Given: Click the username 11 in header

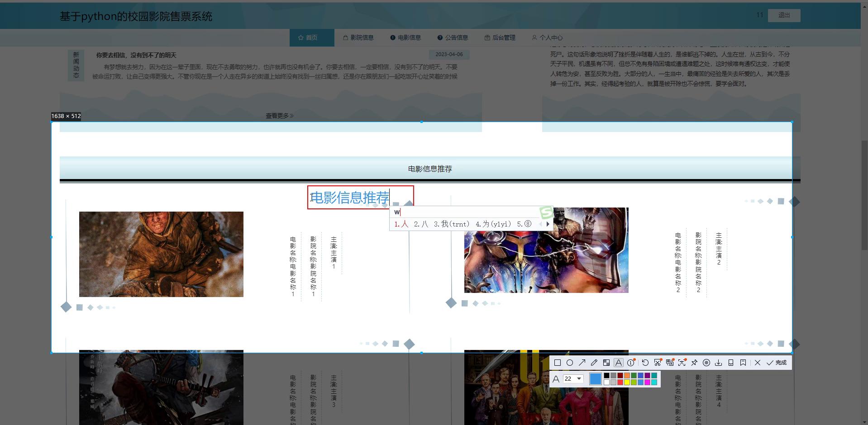Looking at the screenshot, I should click(760, 15).
